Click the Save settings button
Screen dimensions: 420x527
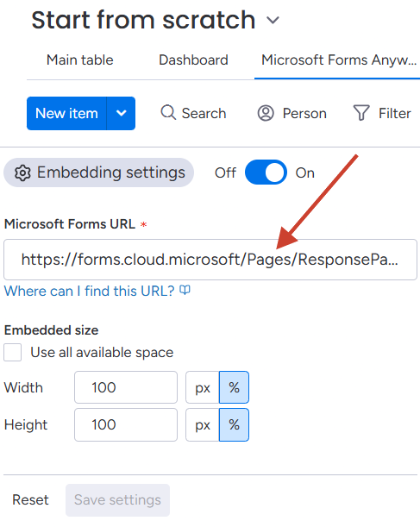[117, 500]
